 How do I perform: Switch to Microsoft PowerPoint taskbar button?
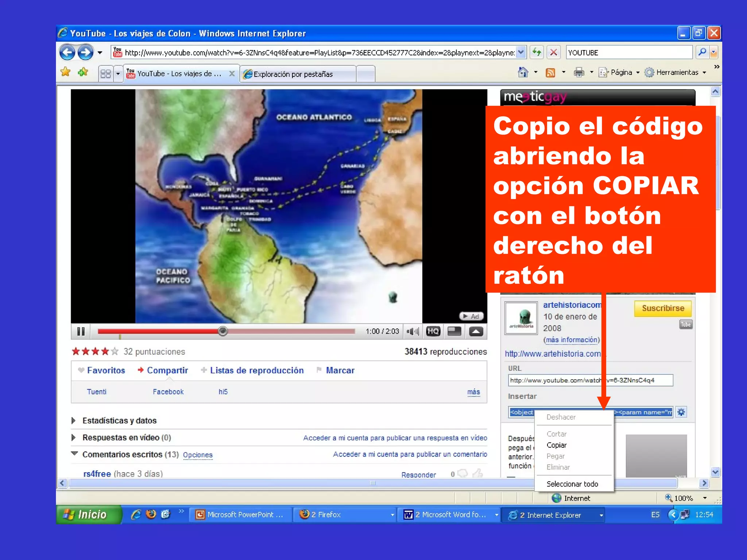(x=240, y=514)
